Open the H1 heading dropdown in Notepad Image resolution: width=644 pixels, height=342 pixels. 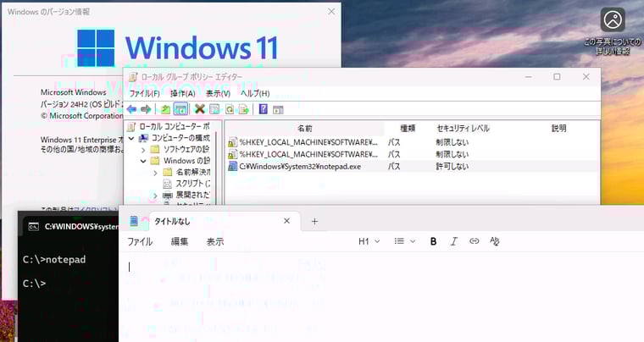(369, 241)
